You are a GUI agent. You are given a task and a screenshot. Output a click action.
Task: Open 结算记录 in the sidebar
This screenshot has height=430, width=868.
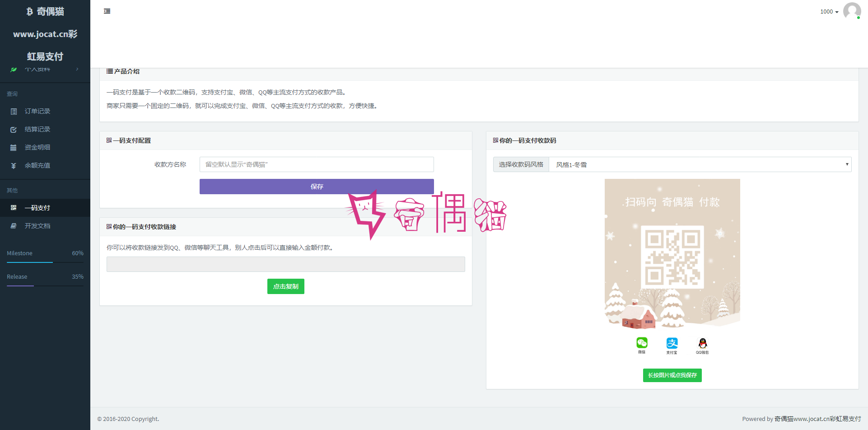(x=45, y=129)
